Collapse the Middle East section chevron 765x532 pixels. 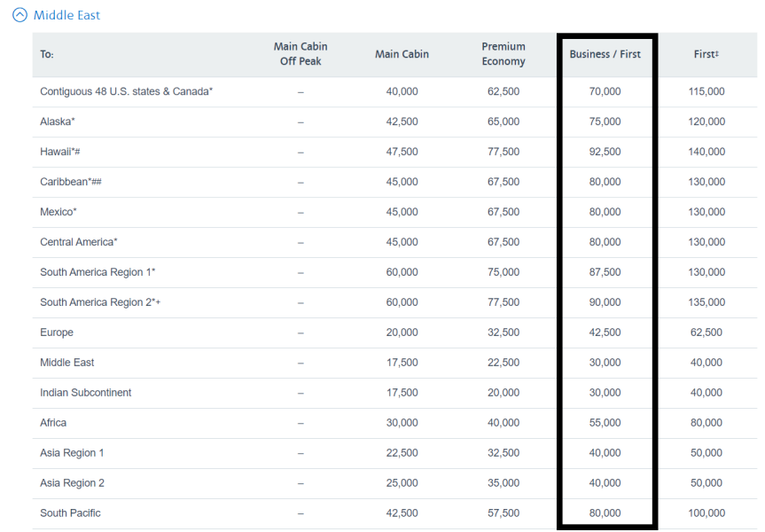tap(20, 15)
